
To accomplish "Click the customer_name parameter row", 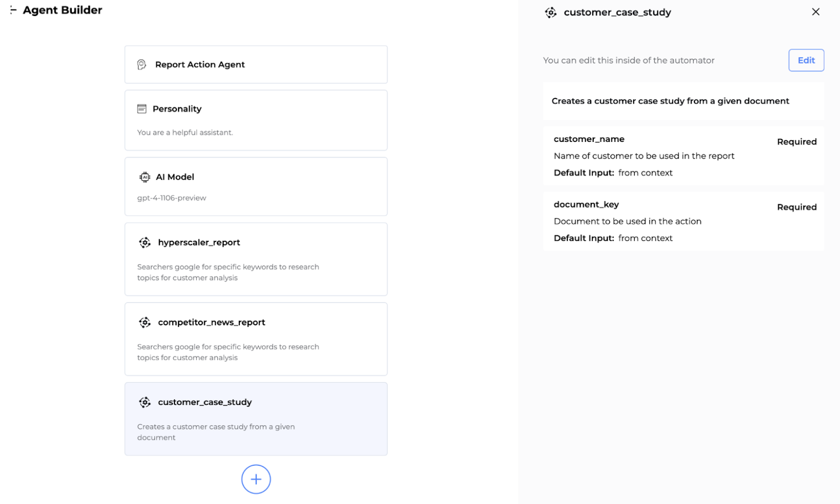I will [x=683, y=156].
